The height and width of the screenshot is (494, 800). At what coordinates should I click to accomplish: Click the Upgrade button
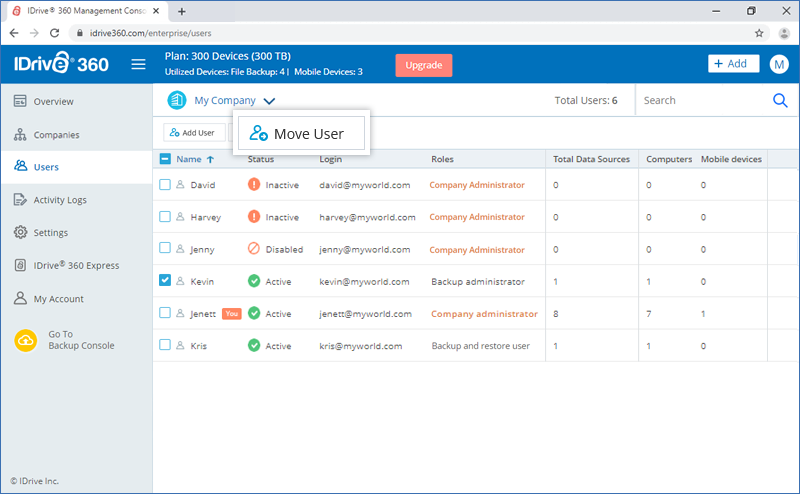pyautogui.click(x=423, y=65)
